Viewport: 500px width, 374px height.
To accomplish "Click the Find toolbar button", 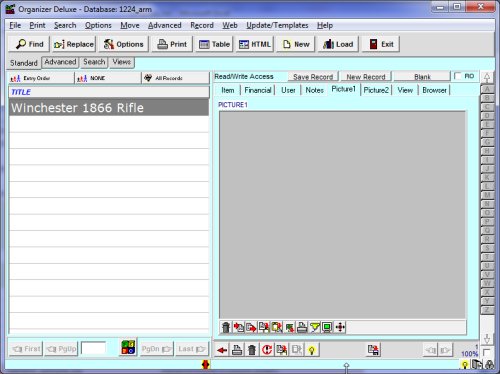I will (x=29, y=44).
